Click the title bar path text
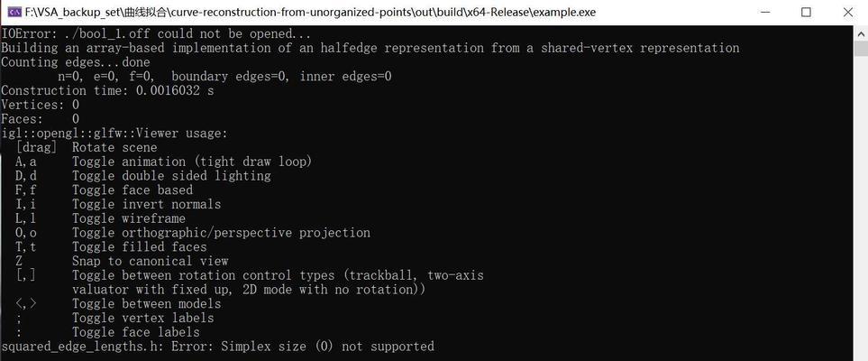This screenshot has height=361, width=868. pyautogui.click(x=310, y=12)
